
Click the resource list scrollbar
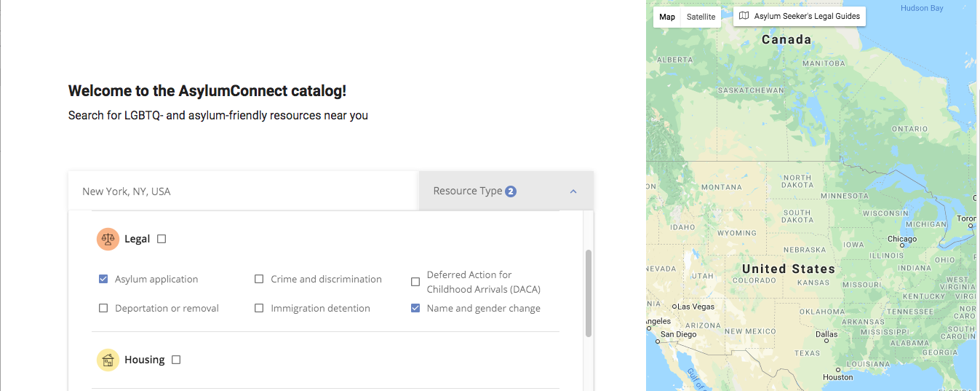tap(589, 293)
